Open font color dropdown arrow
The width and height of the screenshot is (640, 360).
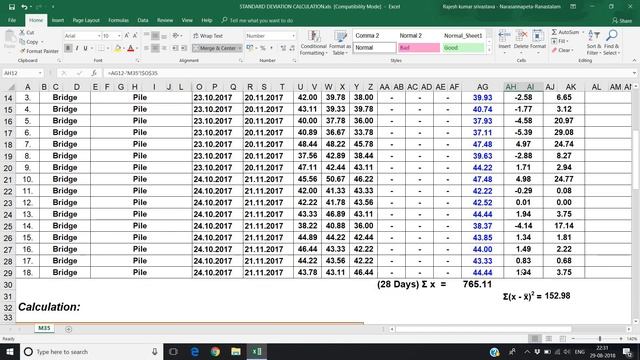tap(137, 48)
